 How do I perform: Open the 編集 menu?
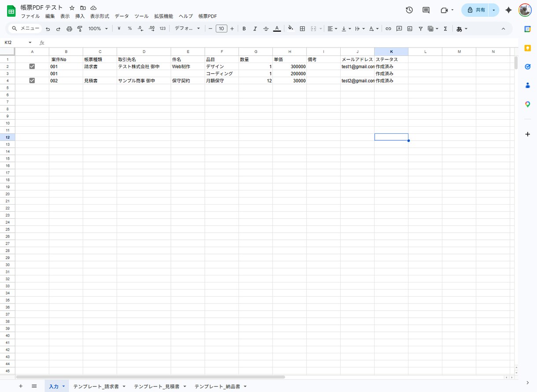coord(50,16)
